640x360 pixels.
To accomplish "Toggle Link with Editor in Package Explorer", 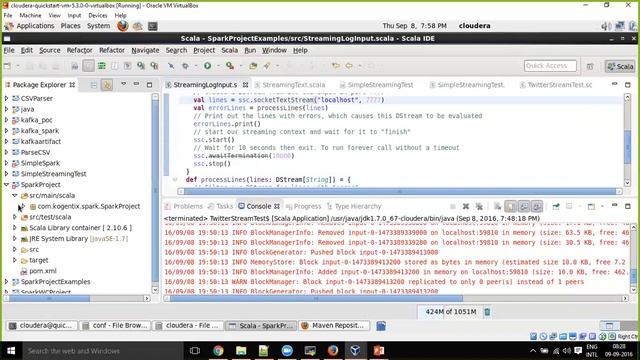I will coord(107,85).
